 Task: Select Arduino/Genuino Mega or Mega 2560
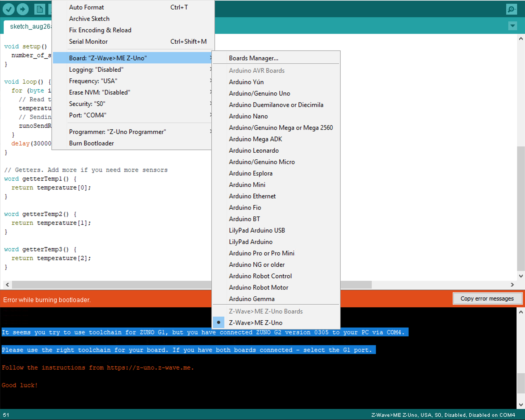[276, 128]
